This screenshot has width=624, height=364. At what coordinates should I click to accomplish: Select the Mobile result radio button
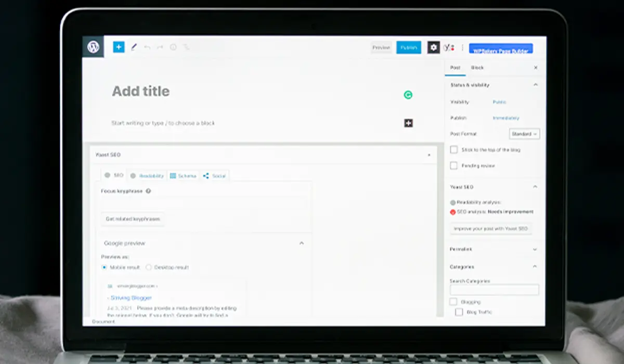[x=105, y=267]
